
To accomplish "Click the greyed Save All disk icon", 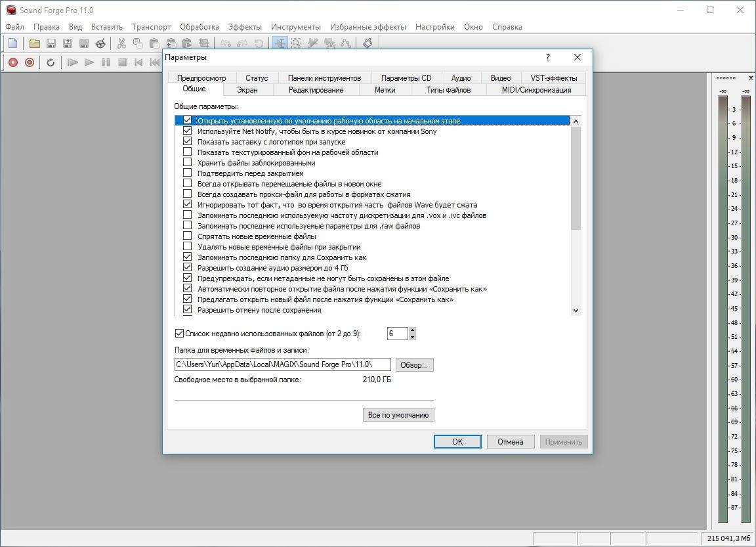I will (x=84, y=43).
